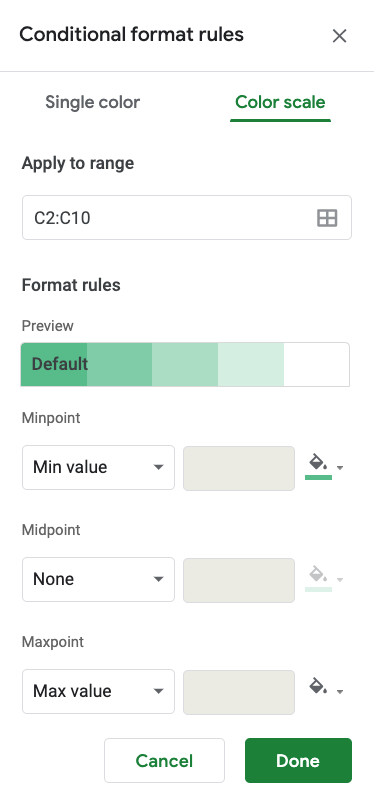Expand Maxpoint color picker arrow
The height and width of the screenshot is (806, 374).
tap(340, 692)
